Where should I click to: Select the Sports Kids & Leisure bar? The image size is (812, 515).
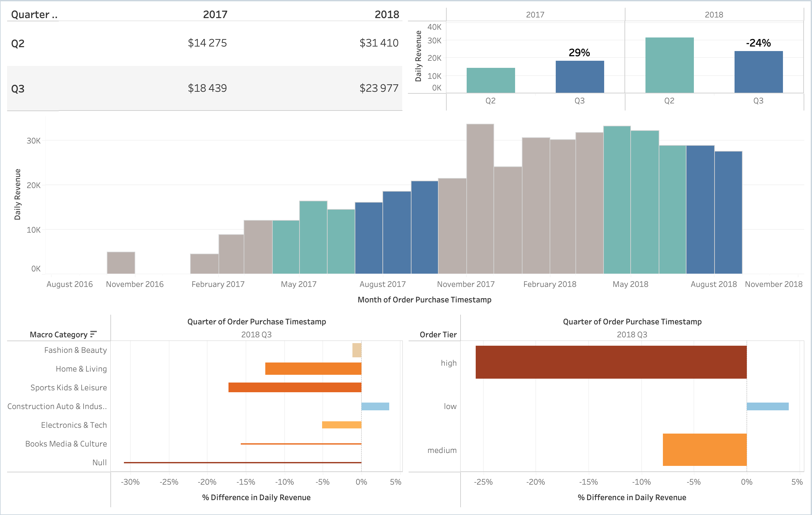point(295,387)
